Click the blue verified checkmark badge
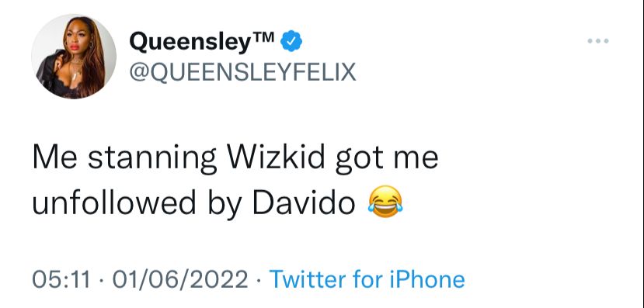644x308 pixels. (x=291, y=41)
